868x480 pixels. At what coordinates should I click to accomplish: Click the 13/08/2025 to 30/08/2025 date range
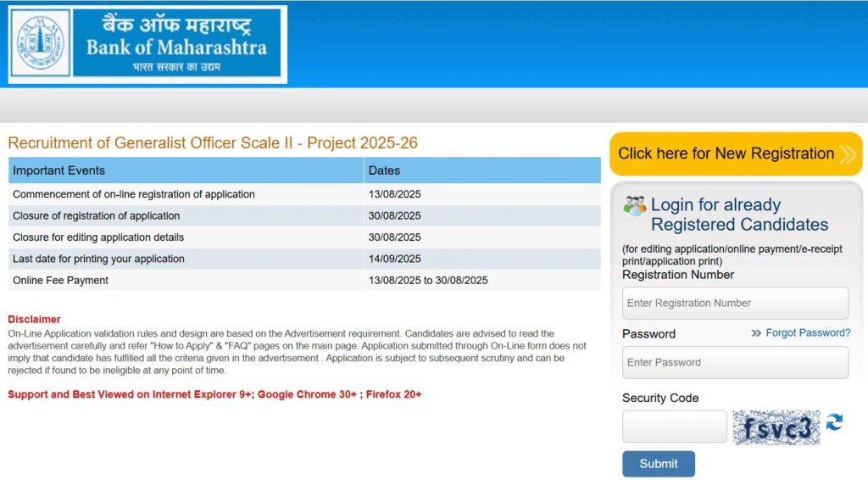[428, 281]
